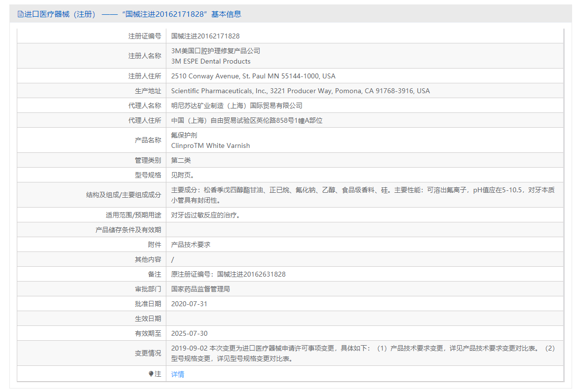Select the 其他内容 label
The width and height of the screenshot is (579, 392).
tap(148, 260)
